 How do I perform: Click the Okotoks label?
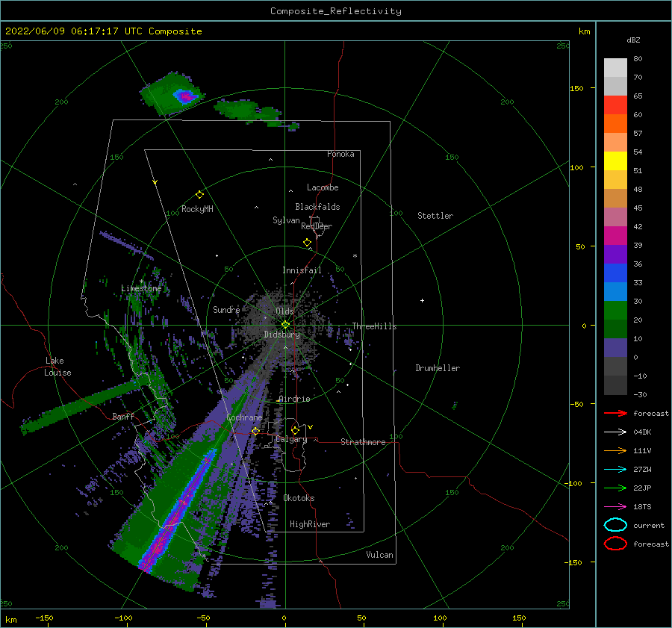pos(299,498)
